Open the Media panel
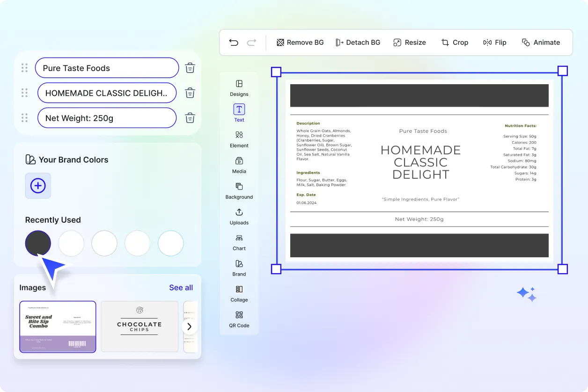 click(239, 166)
